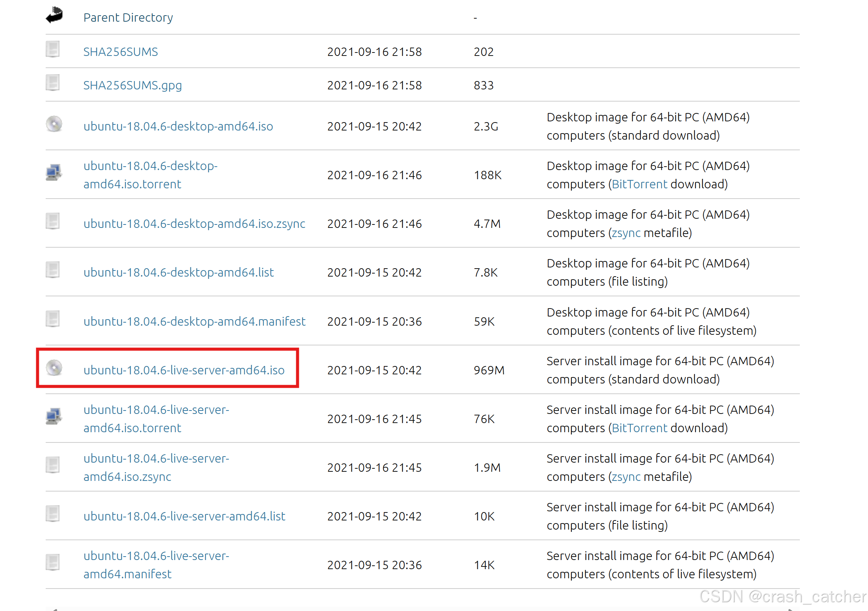Click the file icon for desktop-amd64.manifest

(53, 319)
